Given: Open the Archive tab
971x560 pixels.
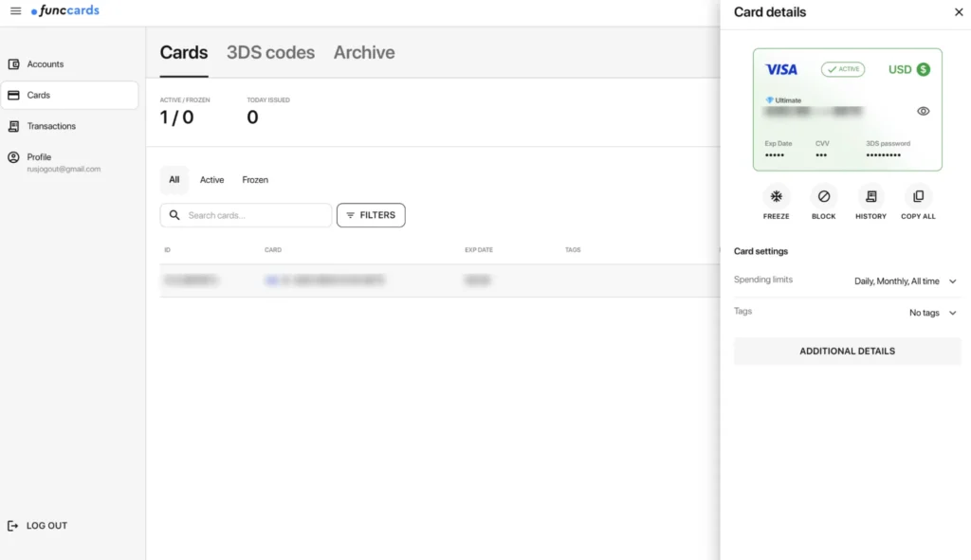Looking at the screenshot, I should 364,53.
